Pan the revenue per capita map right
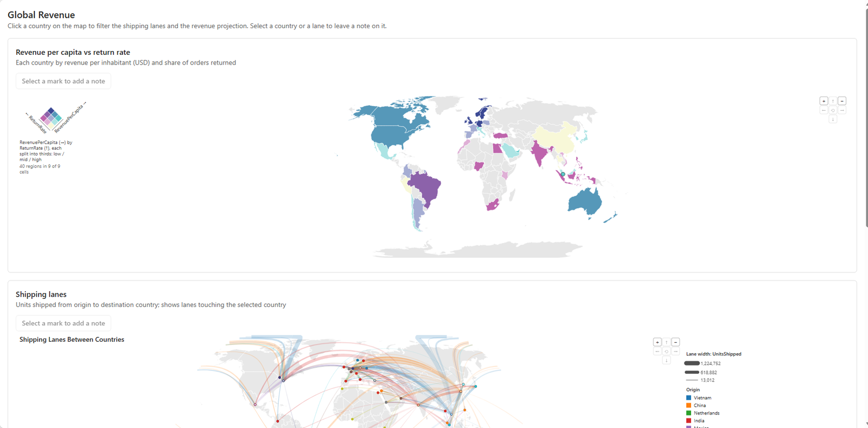The width and height of the screenshot is (868, 428). 842,110
